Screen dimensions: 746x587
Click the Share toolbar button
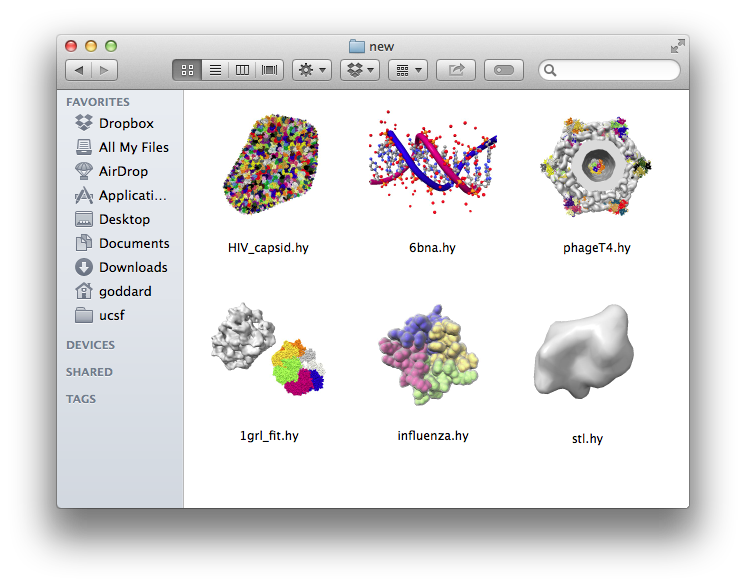[x=456, y=70]
